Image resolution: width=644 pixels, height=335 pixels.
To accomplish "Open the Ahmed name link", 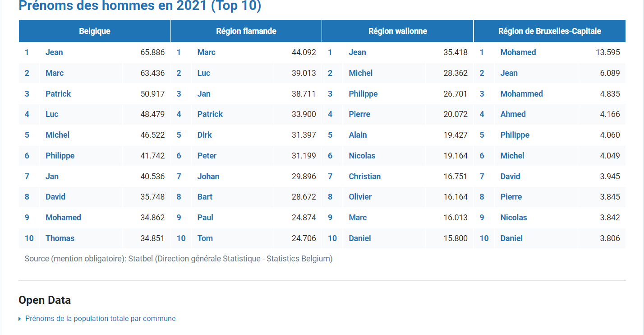I will [513, 114].
